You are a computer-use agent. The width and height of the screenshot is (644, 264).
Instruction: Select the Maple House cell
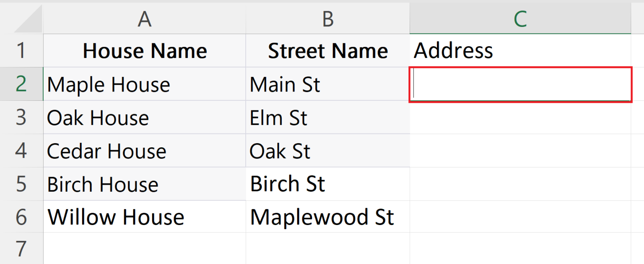[144, 84]
